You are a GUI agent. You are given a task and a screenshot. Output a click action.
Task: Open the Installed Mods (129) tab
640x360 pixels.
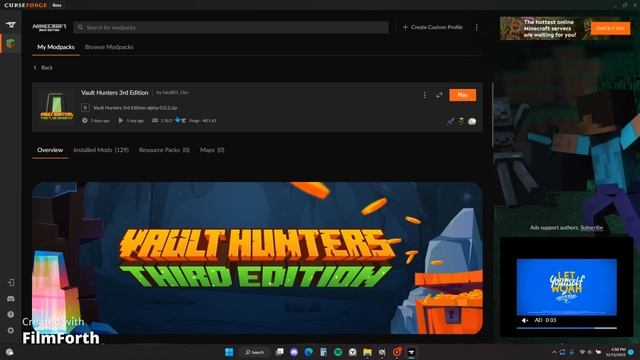(101, 150)
